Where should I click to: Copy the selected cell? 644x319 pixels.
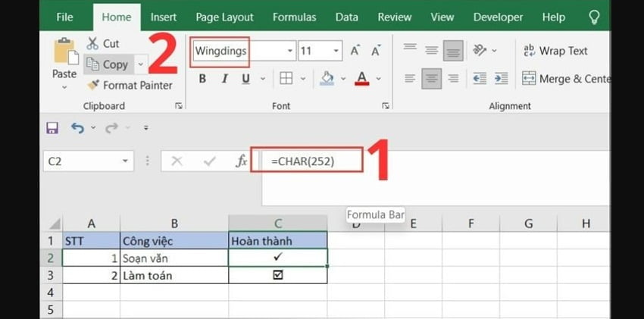[x=108, y=64]
